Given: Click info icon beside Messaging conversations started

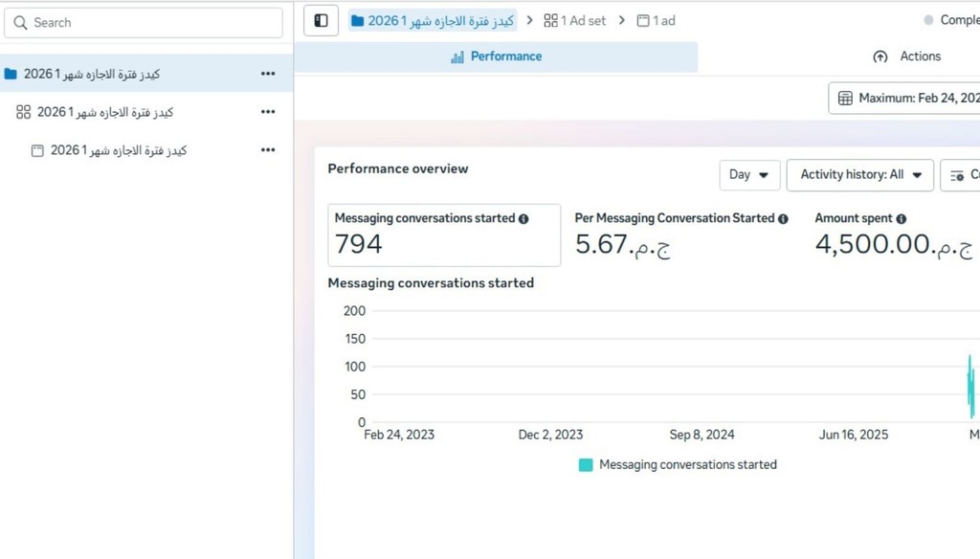Looking at the screenshot, I should [523, 219].
